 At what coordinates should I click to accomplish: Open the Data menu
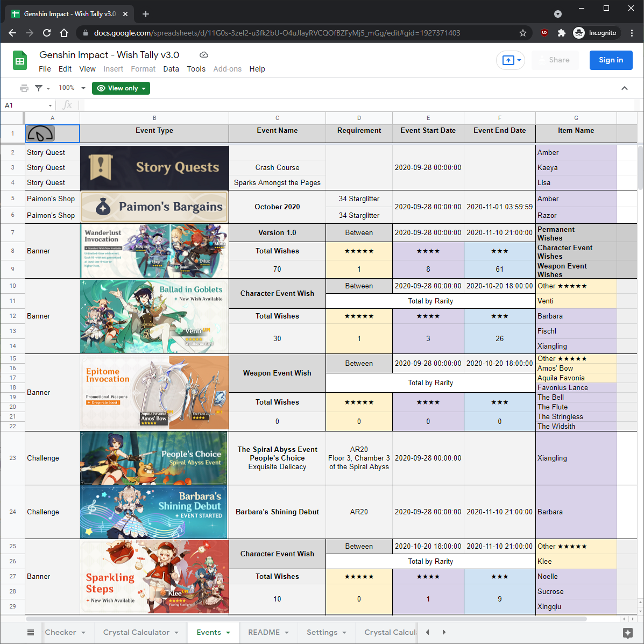[171, 69]
